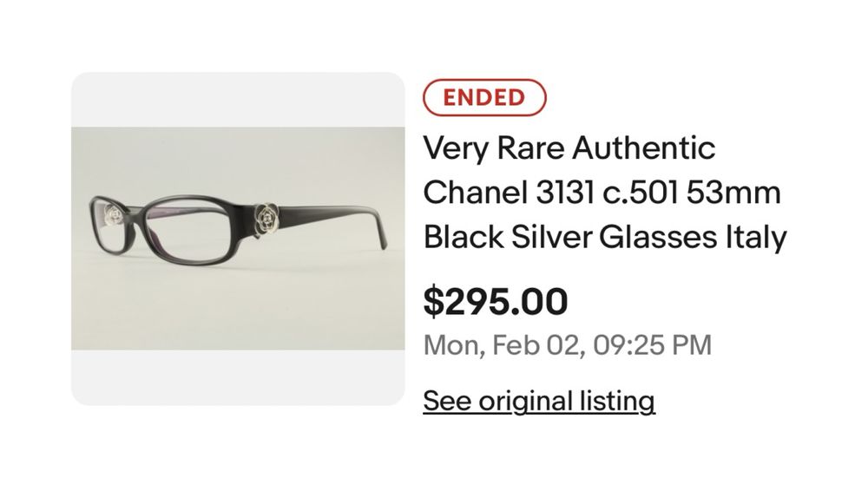Click the 53mm size text in title

(734, 193)
